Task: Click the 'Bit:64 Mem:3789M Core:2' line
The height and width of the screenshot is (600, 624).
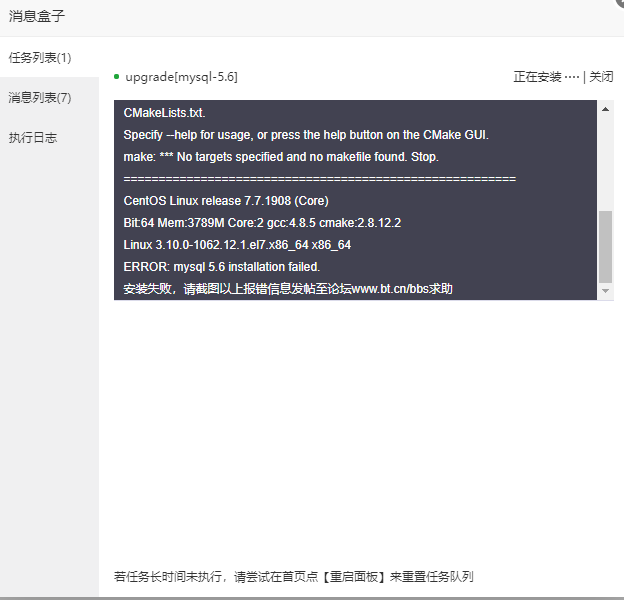Action: pos(262,222)
